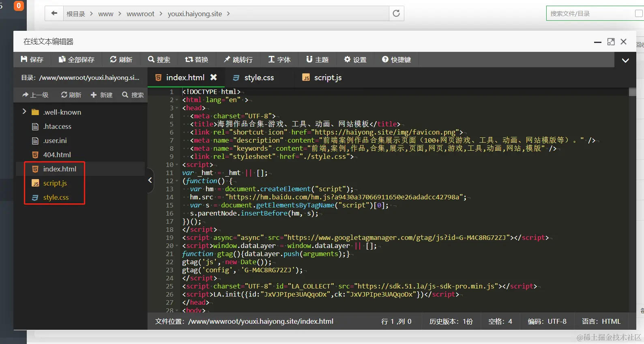This screenshot has height=344, width=644.
Task: Go up one level (上一级) in the file panel
Action: click(35, 95)
